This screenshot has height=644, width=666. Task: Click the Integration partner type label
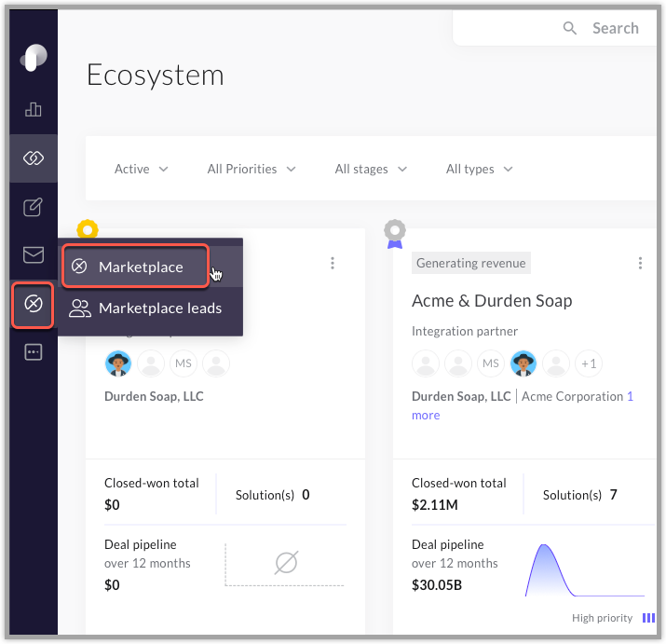465,331
